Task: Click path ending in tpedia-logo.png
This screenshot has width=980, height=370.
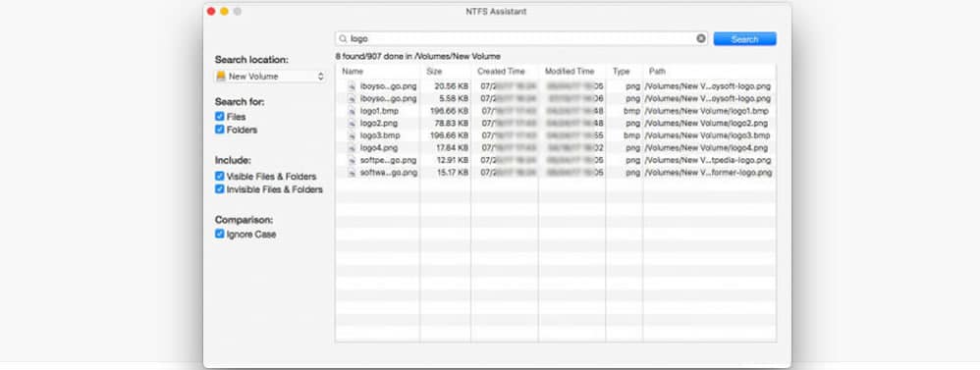Action: pos(708,160)
